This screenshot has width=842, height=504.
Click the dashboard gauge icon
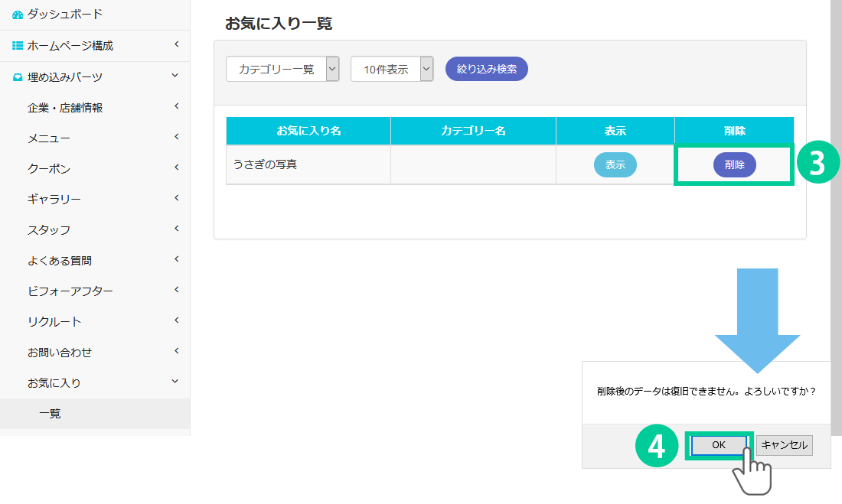tap(18, 15)
